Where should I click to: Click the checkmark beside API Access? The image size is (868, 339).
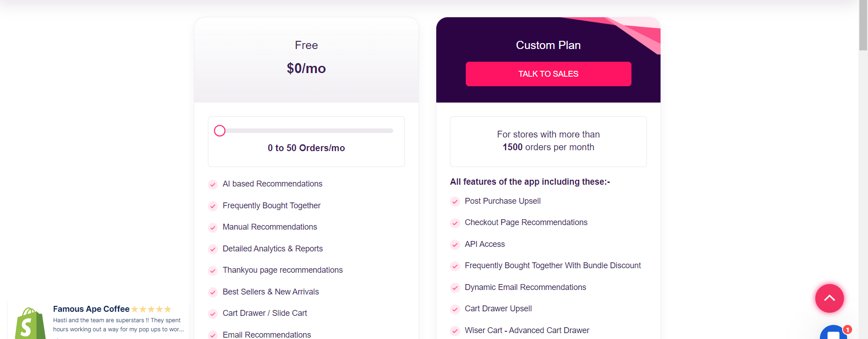(x=454, y=245)
